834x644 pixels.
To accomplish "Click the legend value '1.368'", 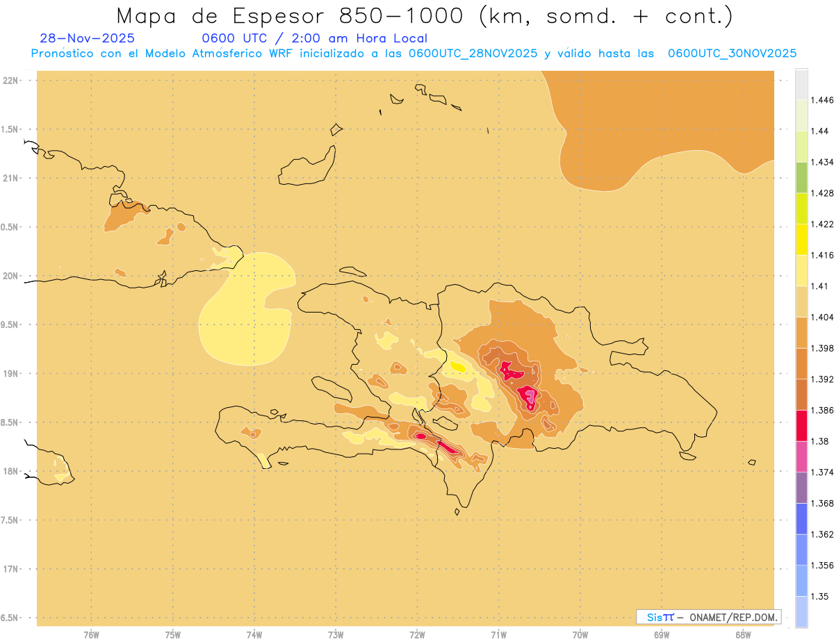I will (x=822, y=503).
